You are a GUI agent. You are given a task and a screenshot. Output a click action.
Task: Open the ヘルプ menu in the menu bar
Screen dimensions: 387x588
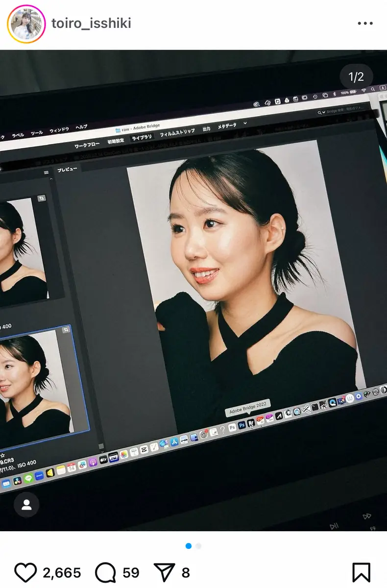click(x=81, y=127)
